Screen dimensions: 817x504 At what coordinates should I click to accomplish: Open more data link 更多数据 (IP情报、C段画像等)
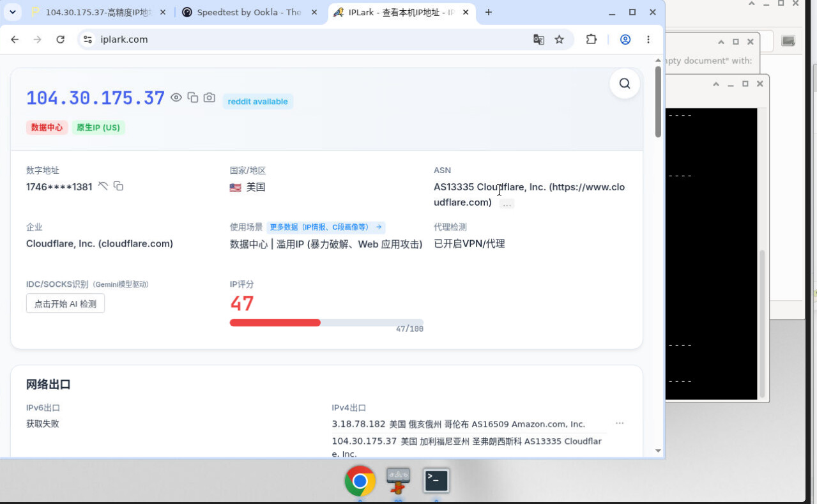click(x=326, y=227)
